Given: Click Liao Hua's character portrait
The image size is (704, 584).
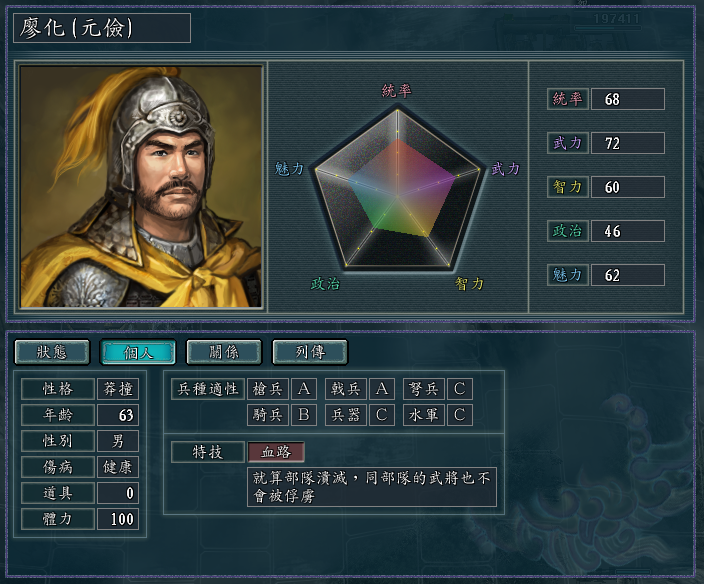Looking at the screenshot, I should (x=141, y=186).
